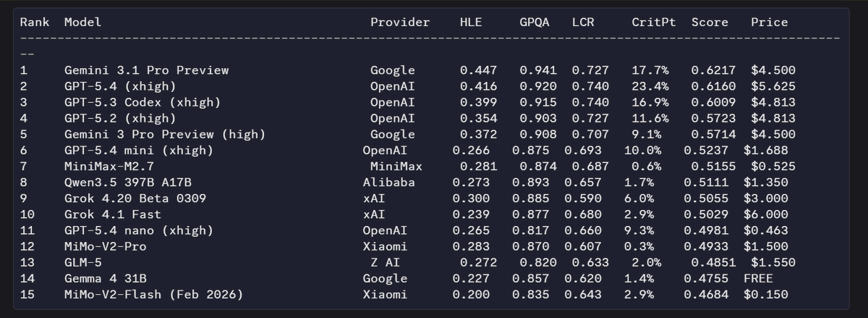Click the LCR column header
Image resolution: width=868 pixels, height=318 pixels.
[x=583, y=22]
